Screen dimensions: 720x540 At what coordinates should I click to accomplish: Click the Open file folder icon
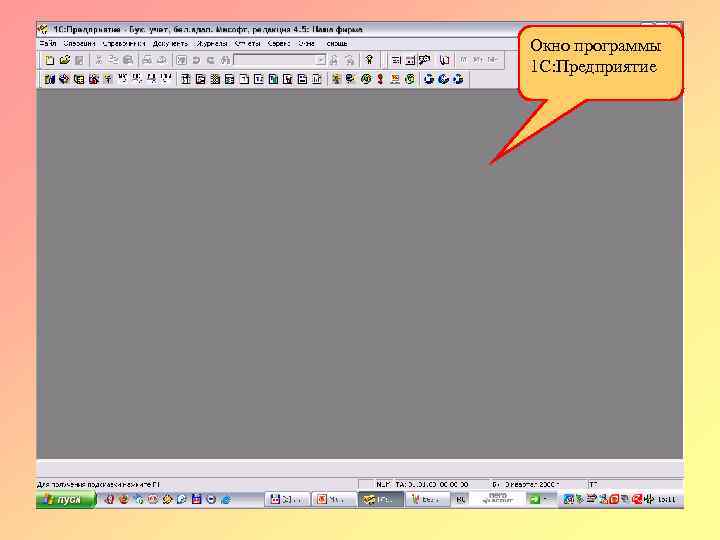[65, 60]
